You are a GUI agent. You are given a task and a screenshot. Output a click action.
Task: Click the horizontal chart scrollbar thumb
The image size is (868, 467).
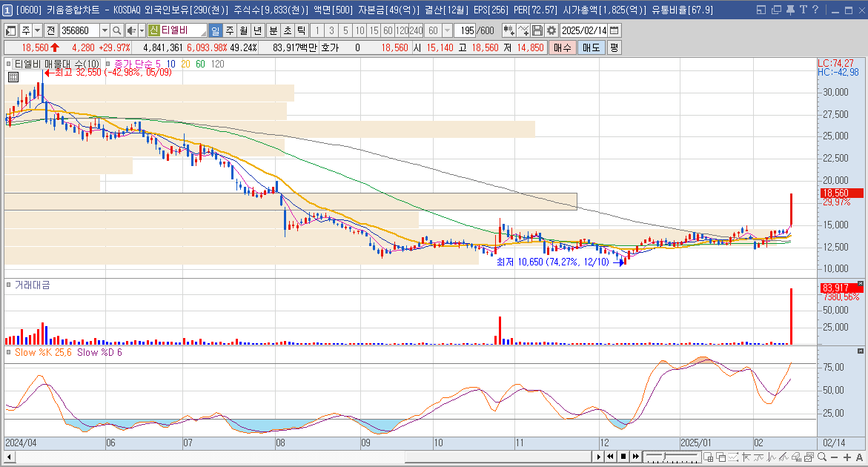point(499,457)
